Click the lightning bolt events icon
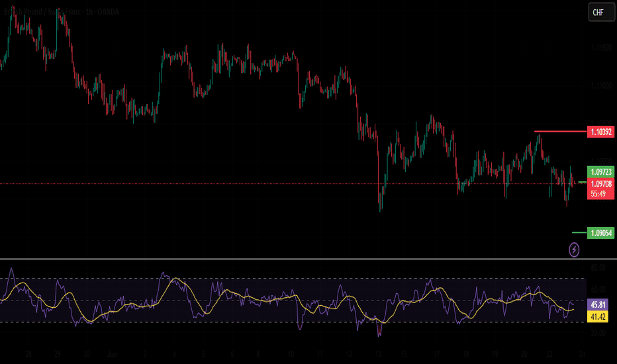617x364 pixels. coord(574,250)
